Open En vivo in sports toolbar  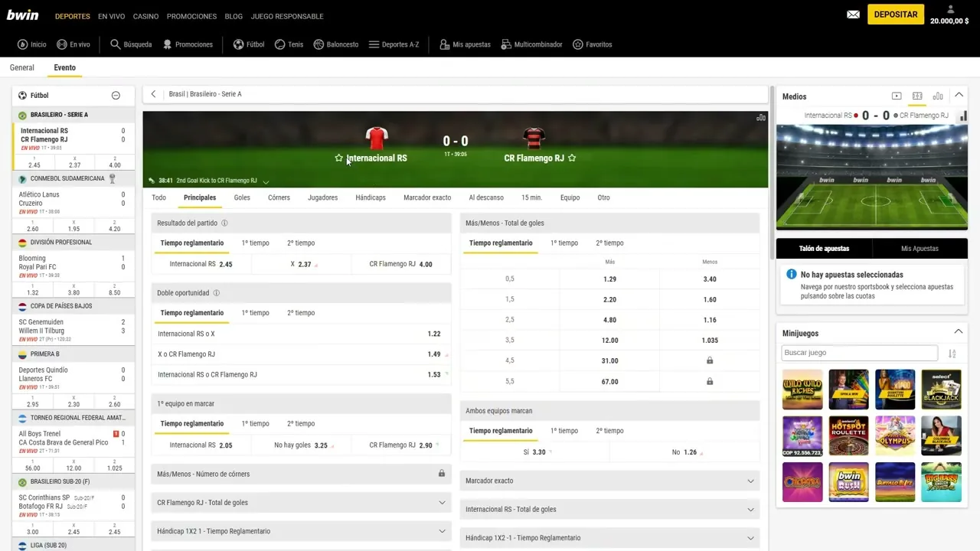pos(73,44)
